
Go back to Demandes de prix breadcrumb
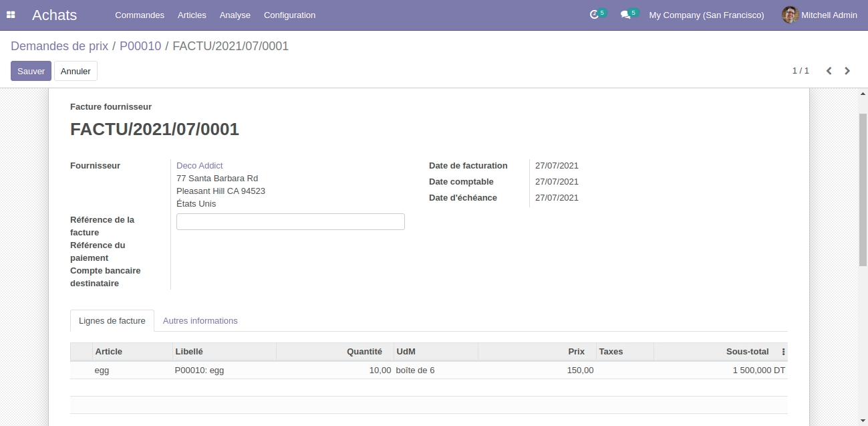(x=59, y=46)
